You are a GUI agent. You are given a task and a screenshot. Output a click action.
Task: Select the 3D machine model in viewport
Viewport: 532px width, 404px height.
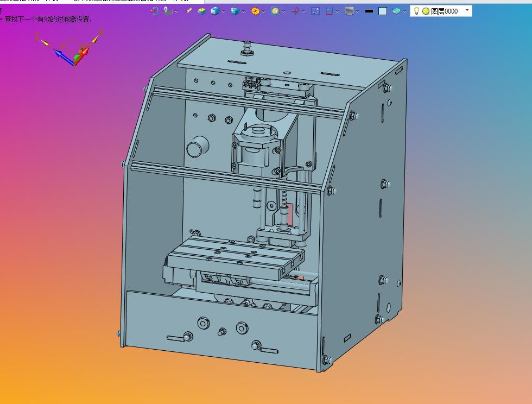point(263,203)
